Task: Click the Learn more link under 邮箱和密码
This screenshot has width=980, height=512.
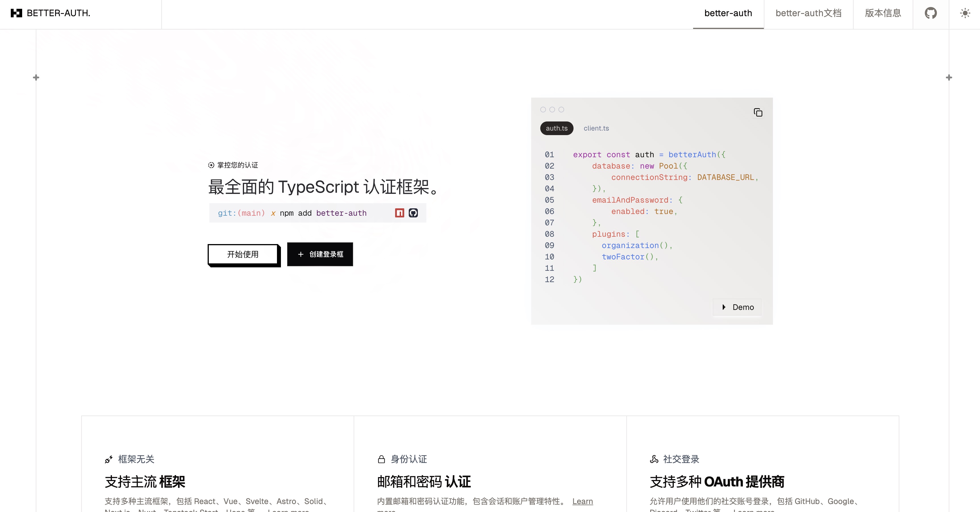Action: 582,501
